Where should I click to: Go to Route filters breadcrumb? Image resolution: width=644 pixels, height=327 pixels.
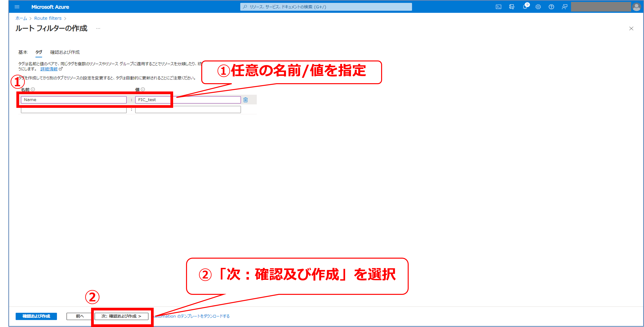[x=48, y=18]
